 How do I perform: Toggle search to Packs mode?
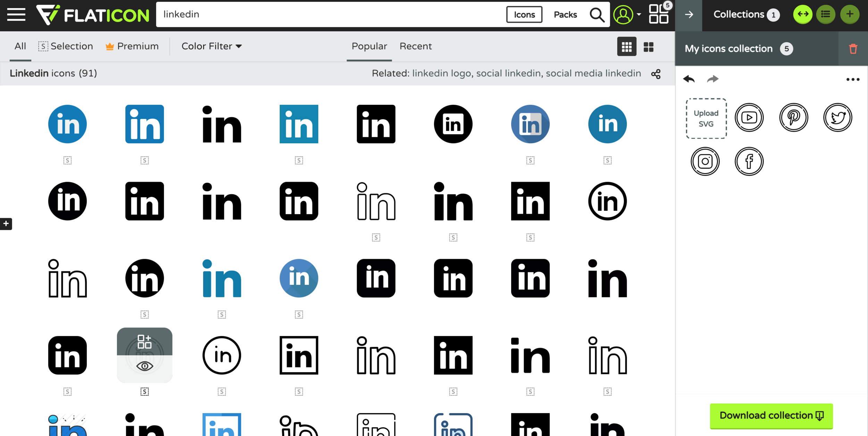point(565,15)
